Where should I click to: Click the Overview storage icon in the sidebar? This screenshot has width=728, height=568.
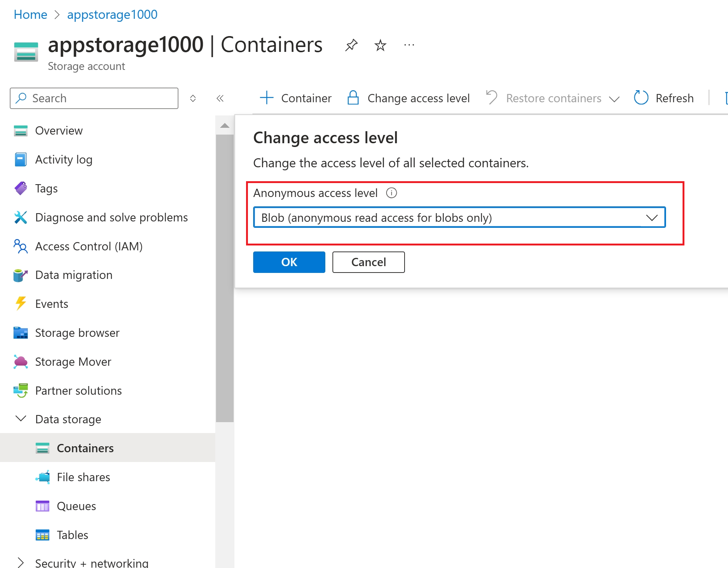pyautogui.click(x=21, y=130)
